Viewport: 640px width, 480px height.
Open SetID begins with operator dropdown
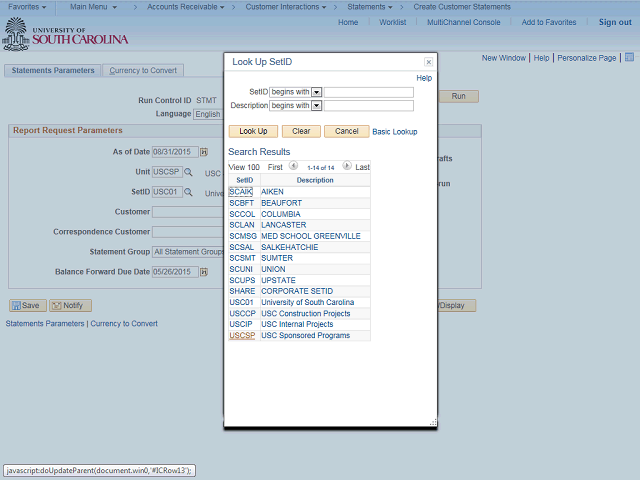coord(316,92)
